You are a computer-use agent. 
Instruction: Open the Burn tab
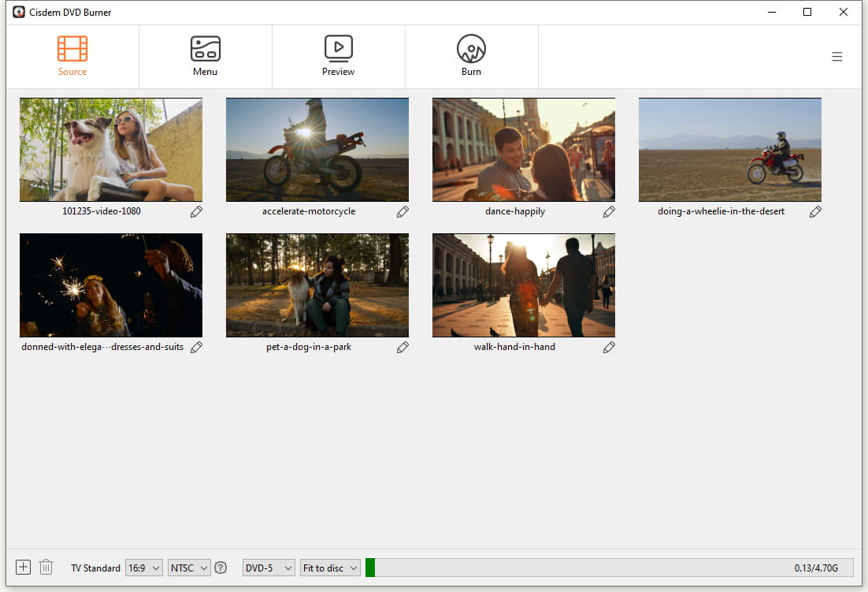471,57
